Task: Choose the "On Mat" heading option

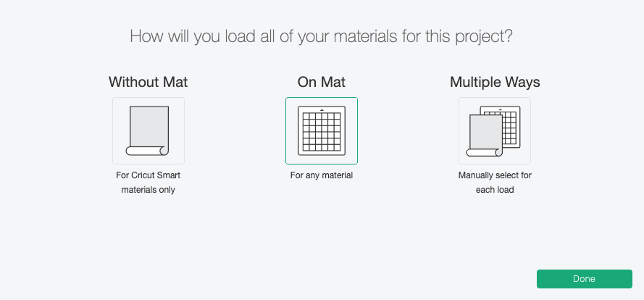Action: (322, 82)
